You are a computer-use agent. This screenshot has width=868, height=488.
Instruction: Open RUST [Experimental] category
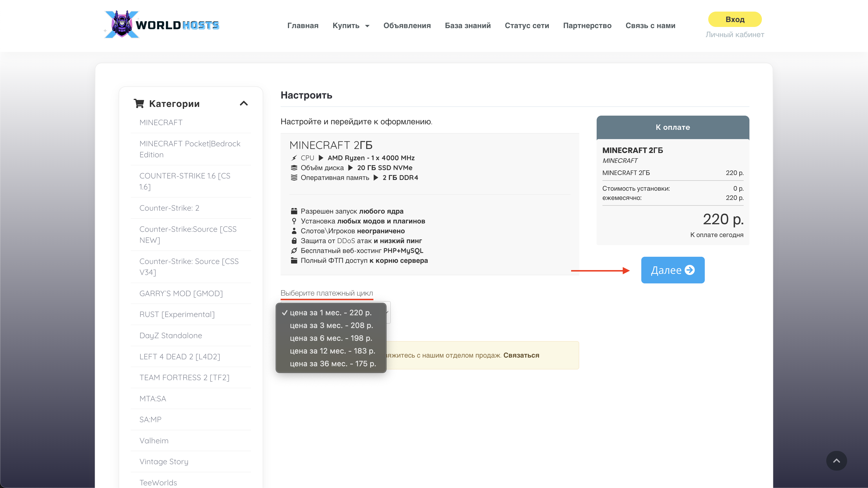click(177, 314)
